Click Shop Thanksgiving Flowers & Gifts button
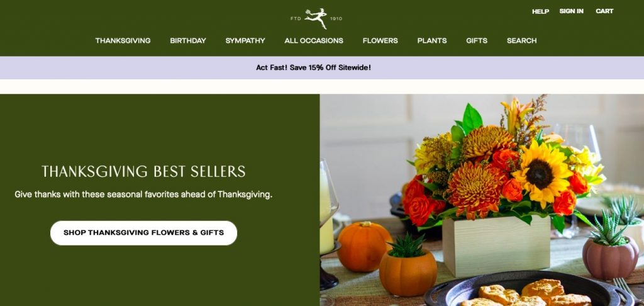This screenshot has height=306, width=644. (x=144, y=233)
